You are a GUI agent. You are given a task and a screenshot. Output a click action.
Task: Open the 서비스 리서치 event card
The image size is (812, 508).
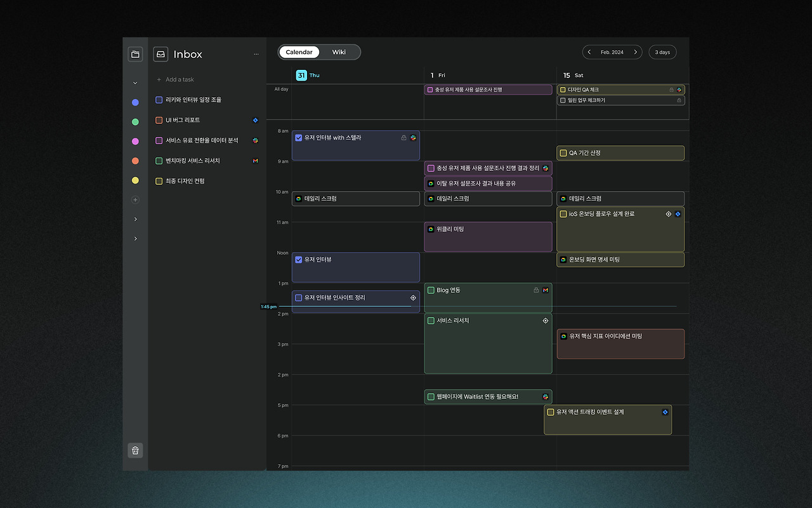488,343
